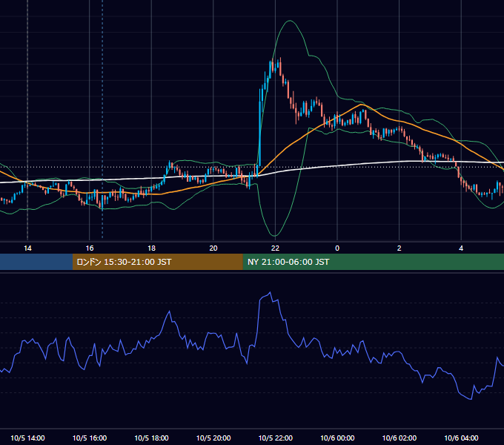The image size is (504, 445).
Task: Click the 10/6 04:00 date label
Action: pos(461,438)
